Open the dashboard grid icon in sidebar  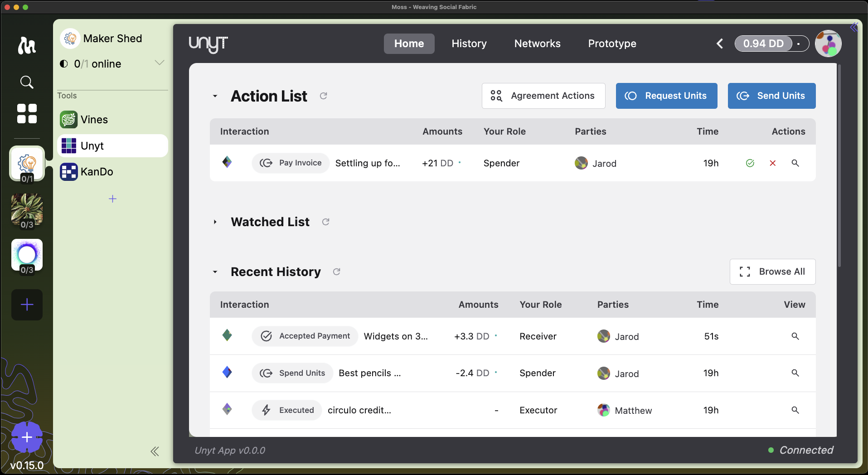click(27, 113)
